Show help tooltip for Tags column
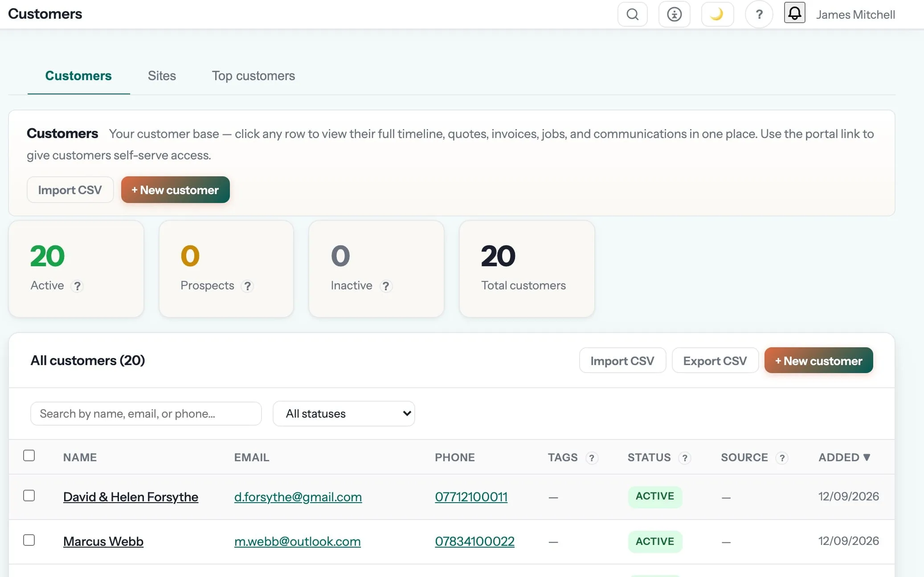 (x=592, y=458)
